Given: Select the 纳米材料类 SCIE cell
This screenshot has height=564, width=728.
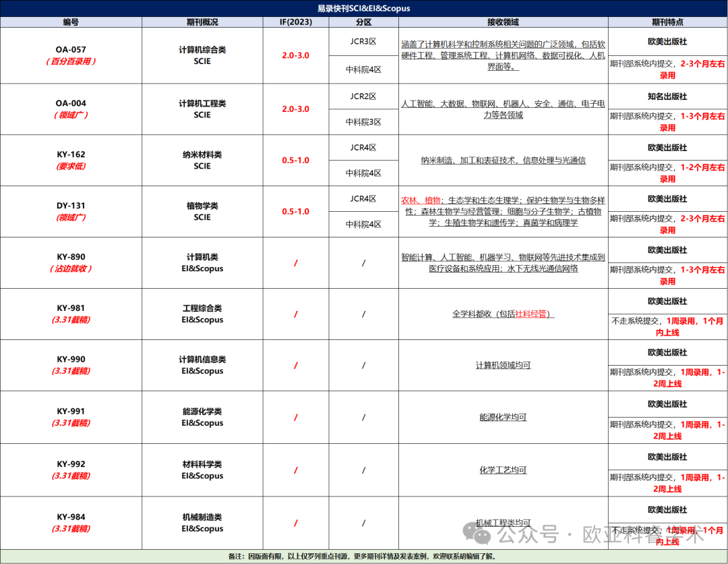Looking at the screenshot, I should point(202,160).
